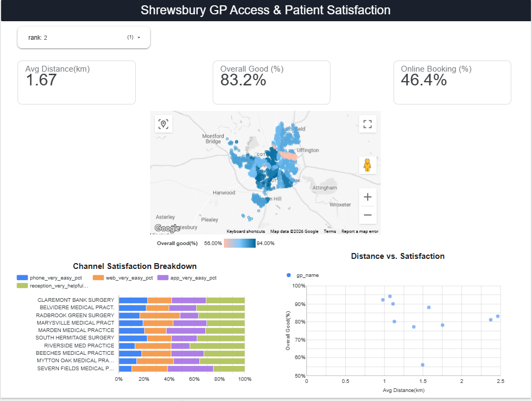This screenshot has width=532, height=401.
Task: Zoom out on the map
Action: [x=368, y=215]
